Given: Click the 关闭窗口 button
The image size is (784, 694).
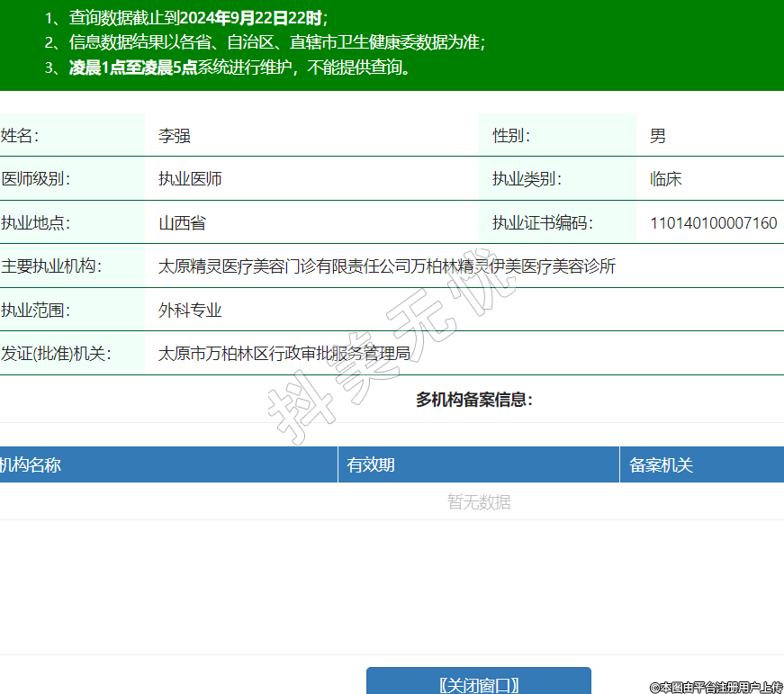Looking at the screenshot, I should tap(478, 683).
